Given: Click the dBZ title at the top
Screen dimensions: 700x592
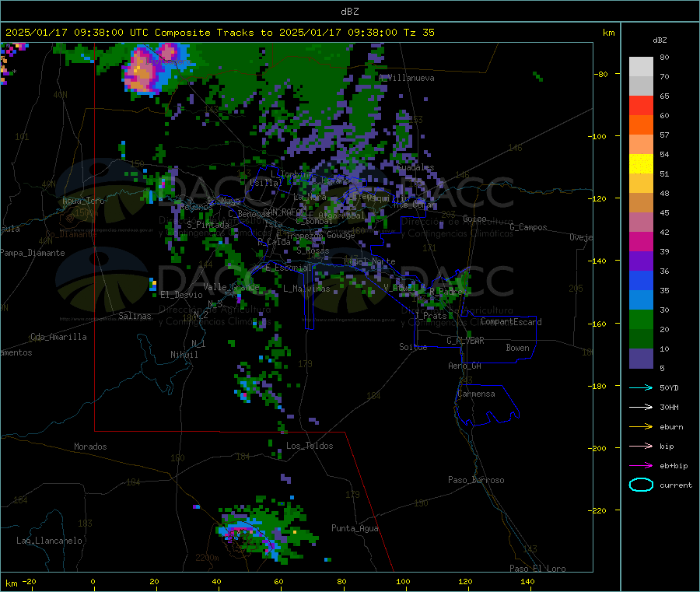Looking at the screenshot, I should tap(349, 12).
